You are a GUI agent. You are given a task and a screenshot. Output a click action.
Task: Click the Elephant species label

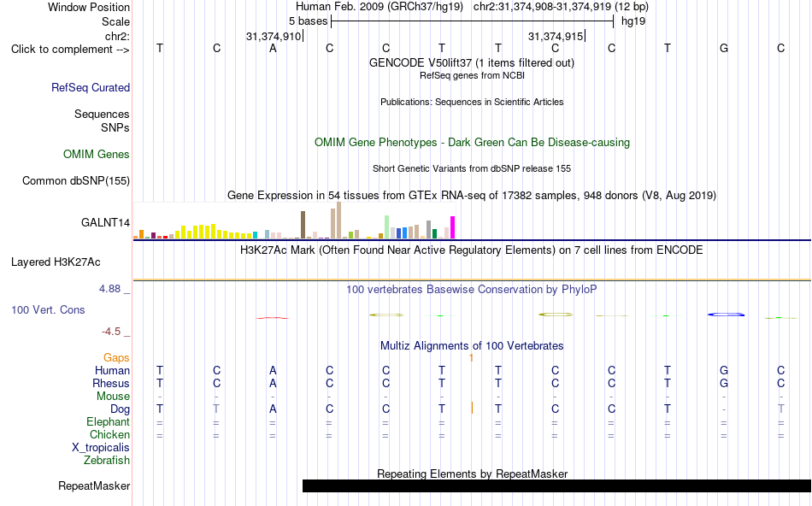click(109, 422)
